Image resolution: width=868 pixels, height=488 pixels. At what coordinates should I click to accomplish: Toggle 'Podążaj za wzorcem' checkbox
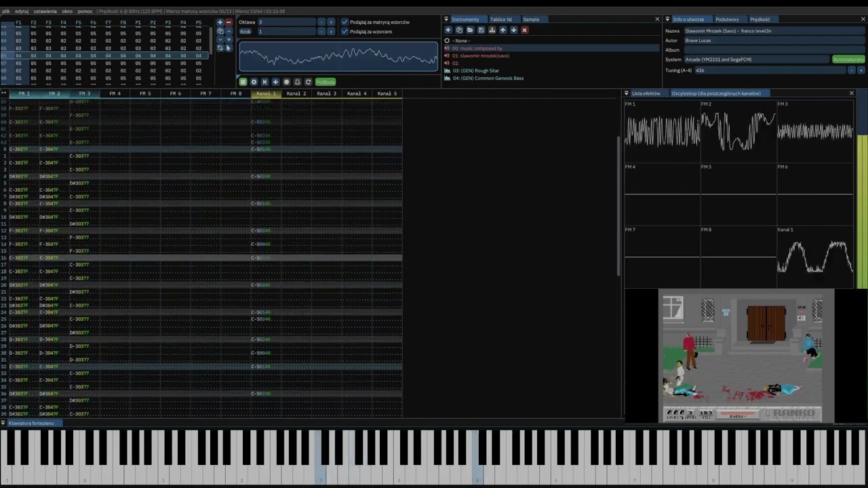[344, 31]
